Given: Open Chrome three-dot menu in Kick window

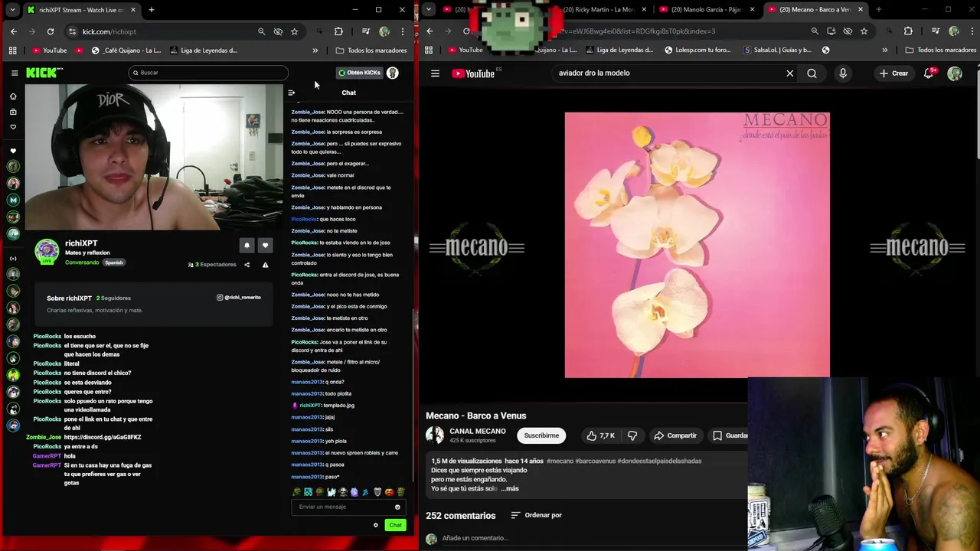Looking at the screenshot, I should (403, 31).
